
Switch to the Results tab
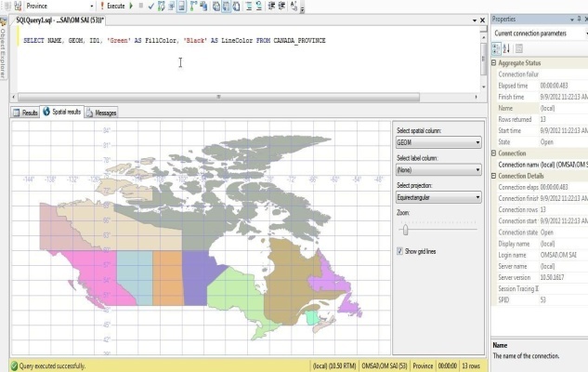pos(25,113)
